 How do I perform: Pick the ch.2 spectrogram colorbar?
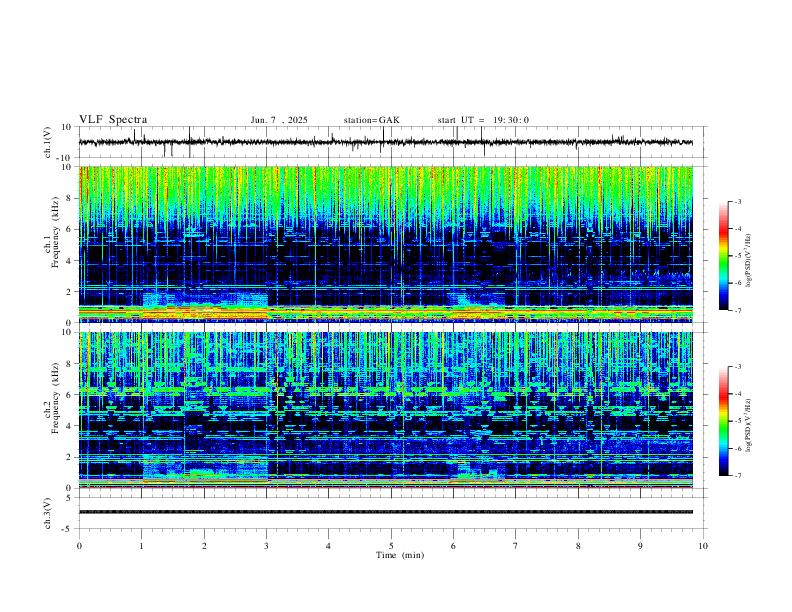724,421
